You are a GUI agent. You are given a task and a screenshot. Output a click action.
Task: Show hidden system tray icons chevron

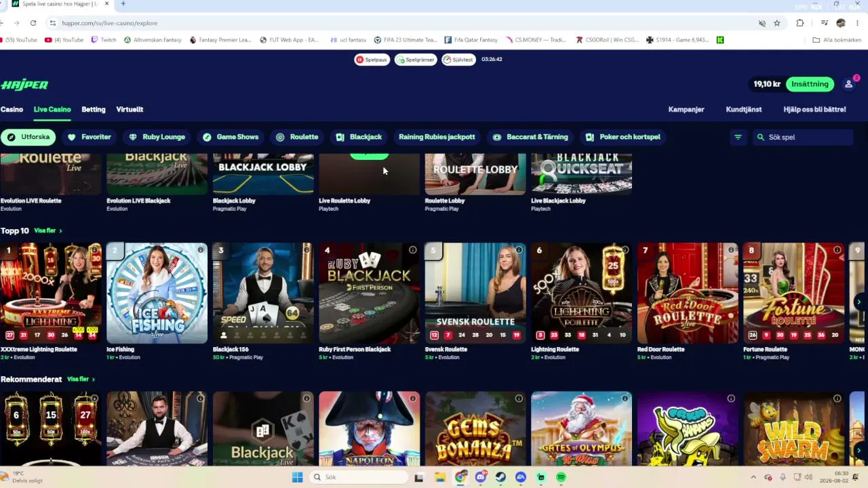[x=753, y=477]
